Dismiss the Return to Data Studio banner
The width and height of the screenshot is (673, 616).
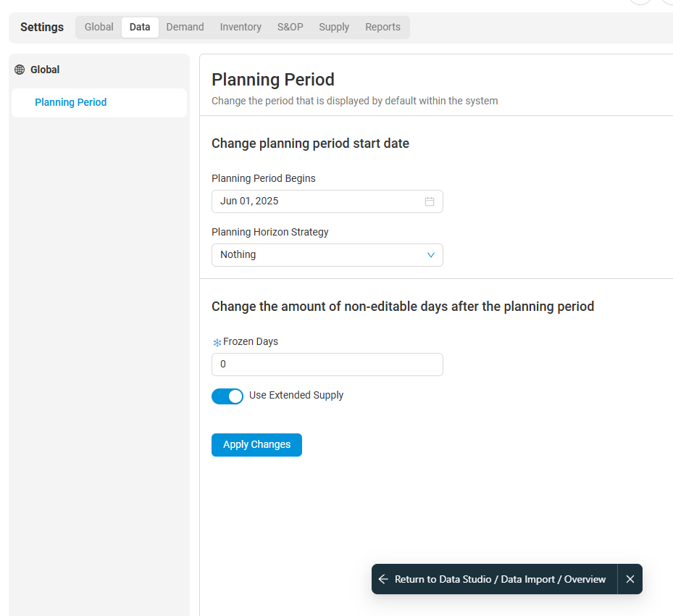coord(630,579)
